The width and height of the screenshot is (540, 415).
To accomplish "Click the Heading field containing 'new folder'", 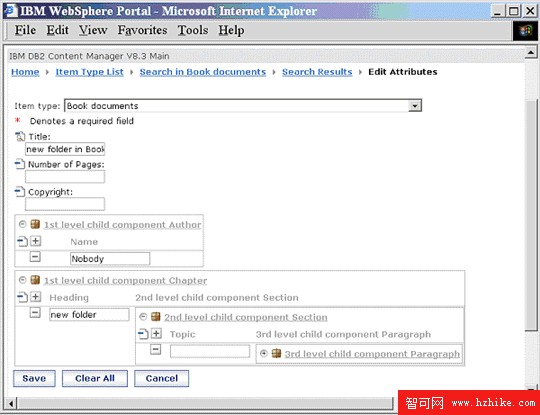I will click(x=89, y=314).
